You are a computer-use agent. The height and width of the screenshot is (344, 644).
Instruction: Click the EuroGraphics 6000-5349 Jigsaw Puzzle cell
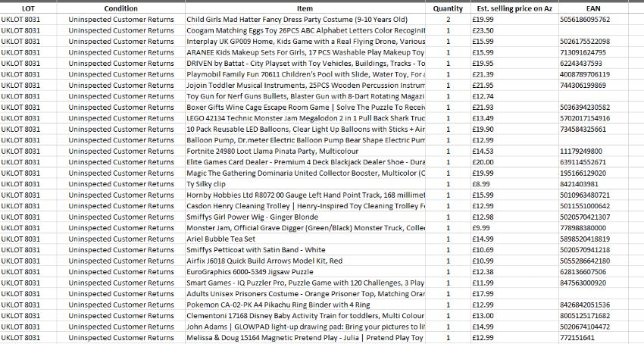pos(305,272)
